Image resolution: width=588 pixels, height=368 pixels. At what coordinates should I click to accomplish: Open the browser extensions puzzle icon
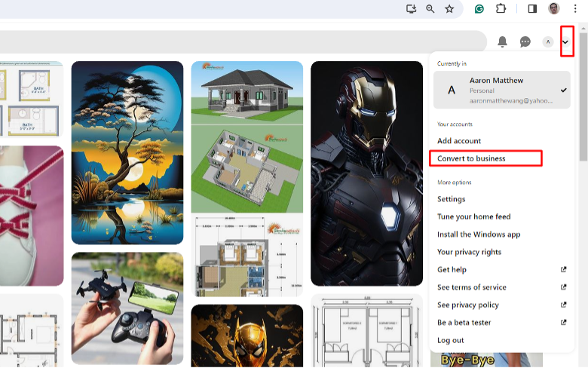click(x=501, y=8)
